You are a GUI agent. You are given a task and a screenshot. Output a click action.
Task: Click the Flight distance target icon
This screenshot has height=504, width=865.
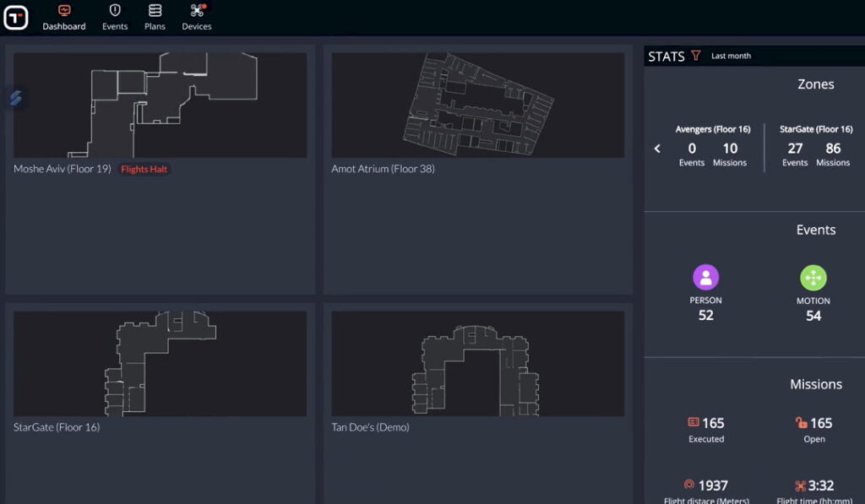tap(689, 485)
